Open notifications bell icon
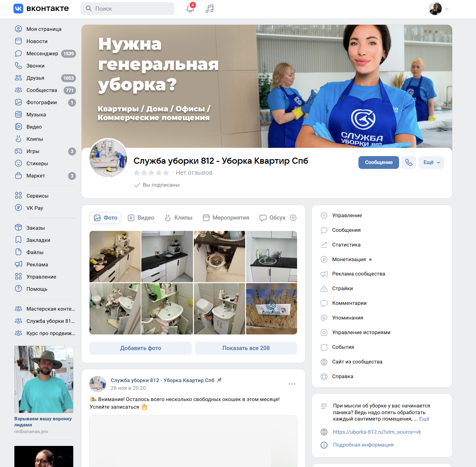The image size is (476, 467). click(x=190, y=9)
